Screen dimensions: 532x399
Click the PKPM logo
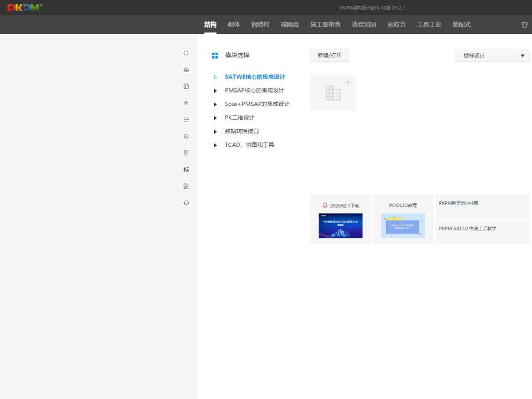(x=25, y=7)
